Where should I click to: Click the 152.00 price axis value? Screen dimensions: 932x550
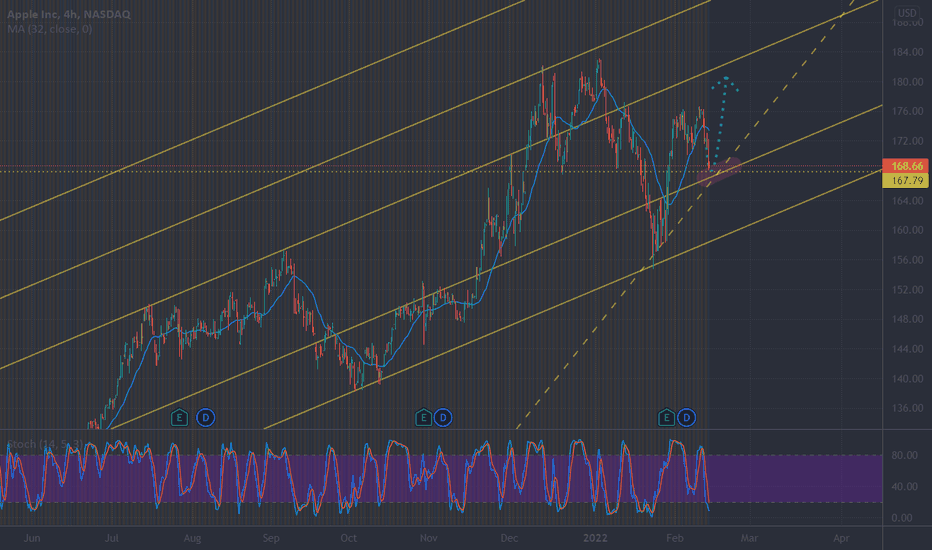(908, 290)
